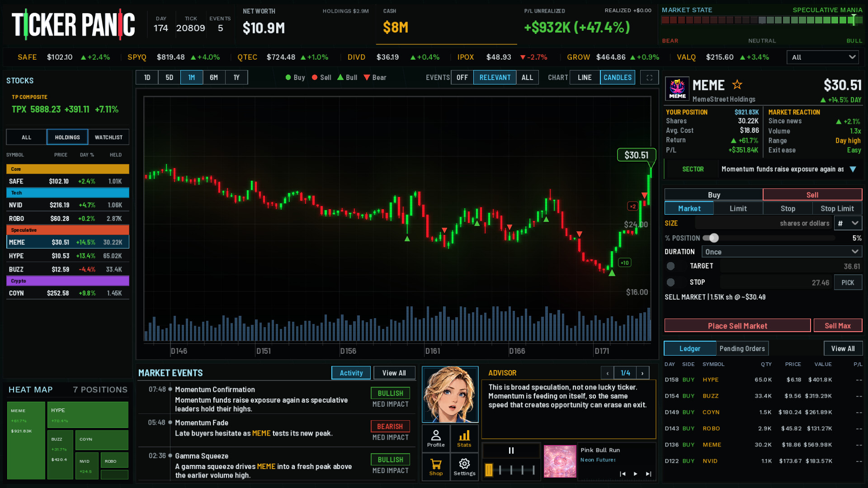The width and height of the screenshot is (868, 488).
Task: Turn events filter OFF
Action: pyautogui.click(x=462, y=78)
